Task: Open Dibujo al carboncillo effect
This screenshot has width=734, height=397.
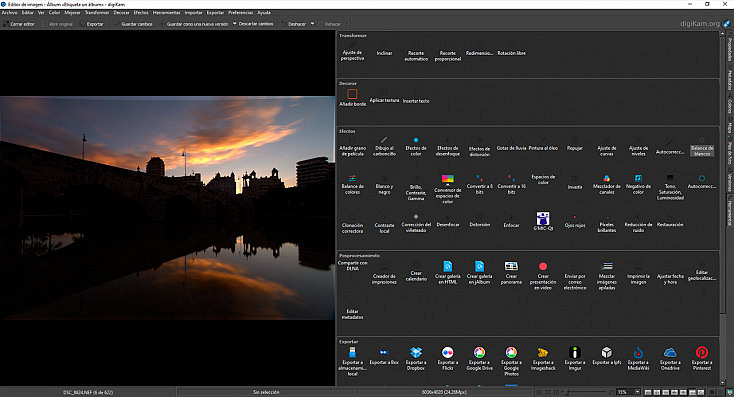Action: point(384,147)
